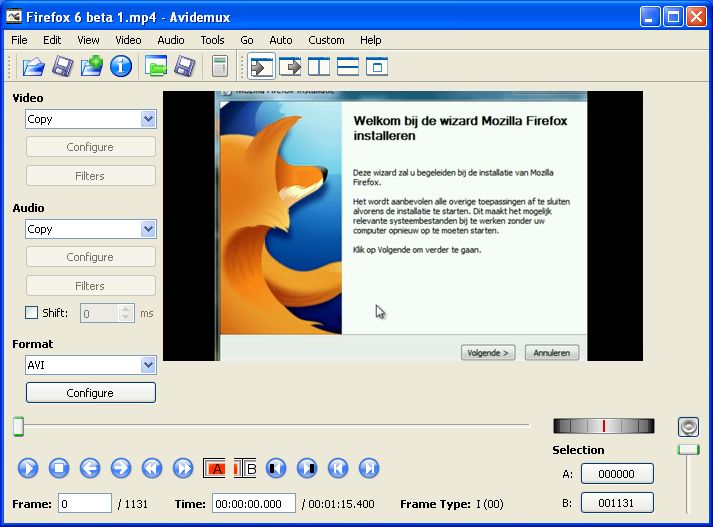Go to the next frame
The image size is (713, 527).
tap(121, 467)
